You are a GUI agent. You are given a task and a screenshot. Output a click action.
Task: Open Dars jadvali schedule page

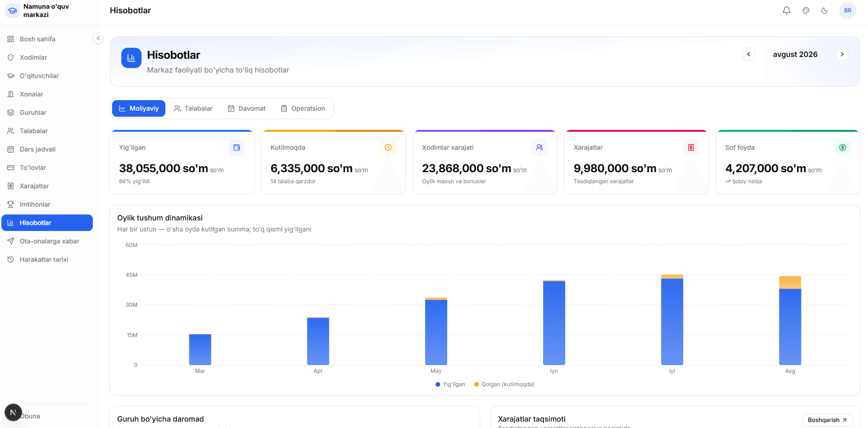pos(47,149)
